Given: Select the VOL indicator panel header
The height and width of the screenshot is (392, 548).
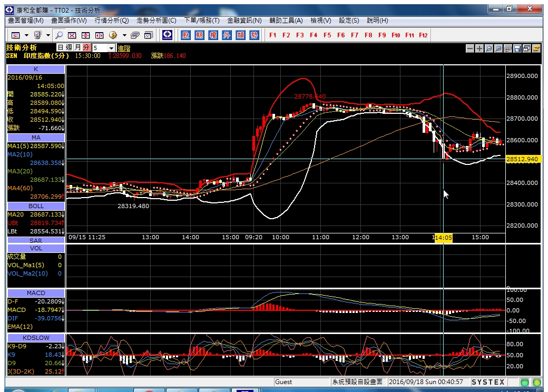Looking at the screenshot, I should pos(36,248).
